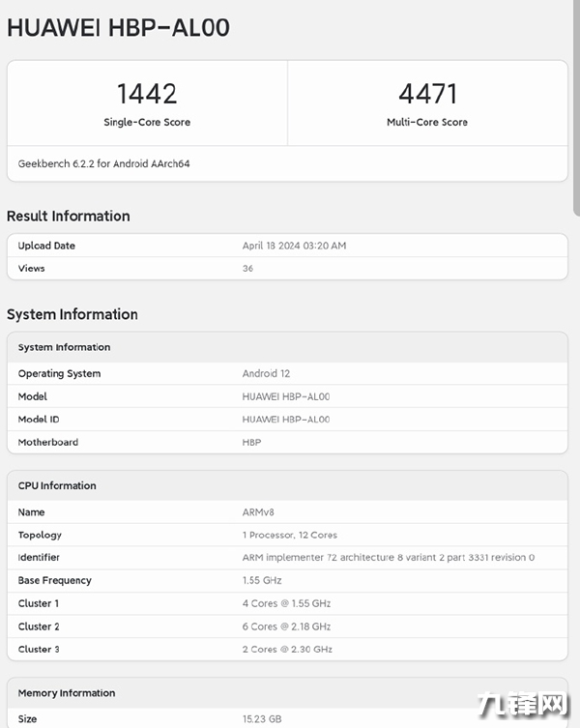Image resolution: width=580 pixels, height=728 pixels.
Task: Select the Android 12 operating system value
Action: click(x=266, y=374)
